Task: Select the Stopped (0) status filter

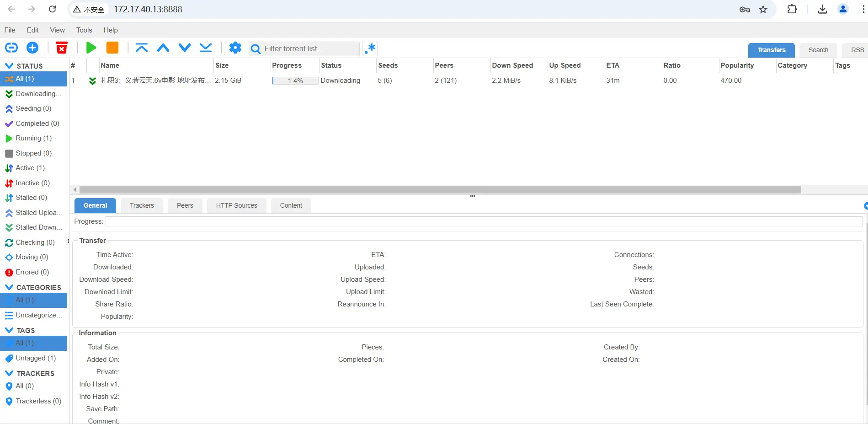Action: click(x=33, y=153)
